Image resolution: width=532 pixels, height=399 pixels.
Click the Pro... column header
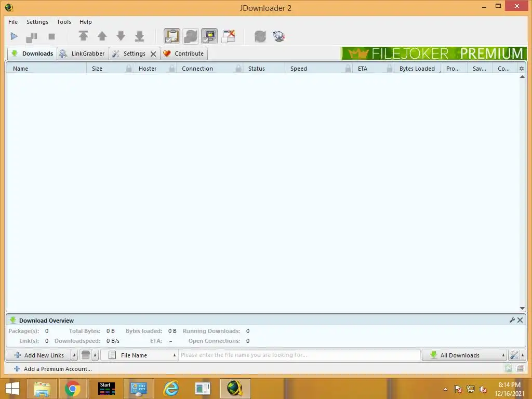coord(453,69)
